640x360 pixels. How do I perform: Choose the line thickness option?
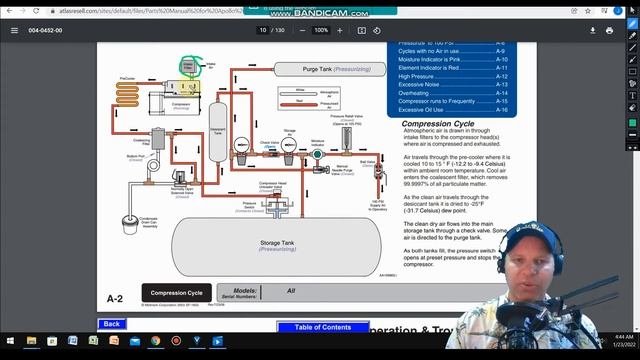tap(633, 135)
